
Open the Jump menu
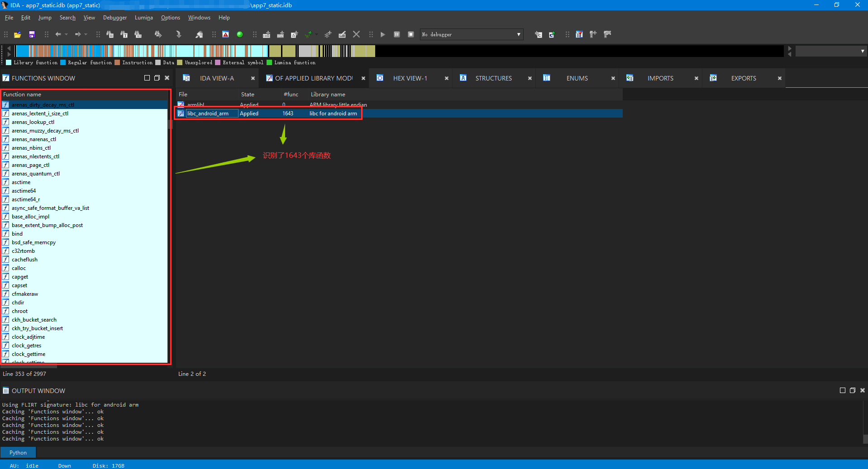click(45, 18)
